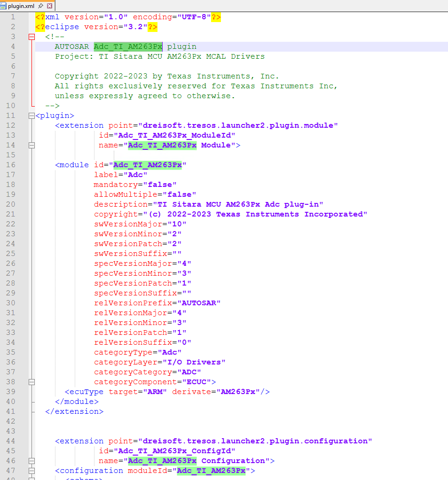Click 'dreisoft.tresos.launcher2.plugin.module' extension point value

point(238,125)
